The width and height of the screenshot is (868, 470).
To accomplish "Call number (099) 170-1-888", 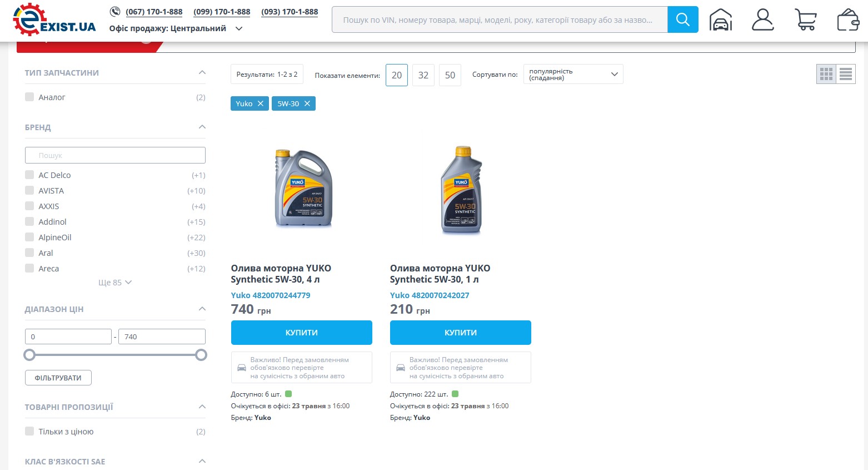I will coord(222,12).
